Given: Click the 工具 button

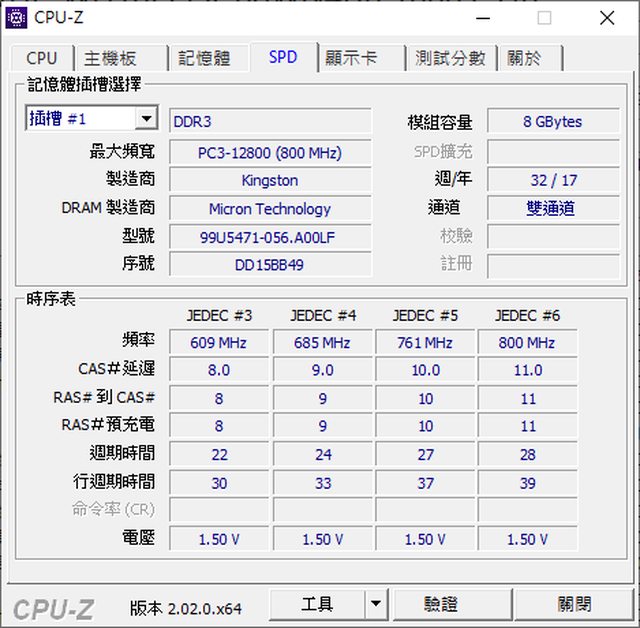Looking at the screenshot, I should [317, 604].
